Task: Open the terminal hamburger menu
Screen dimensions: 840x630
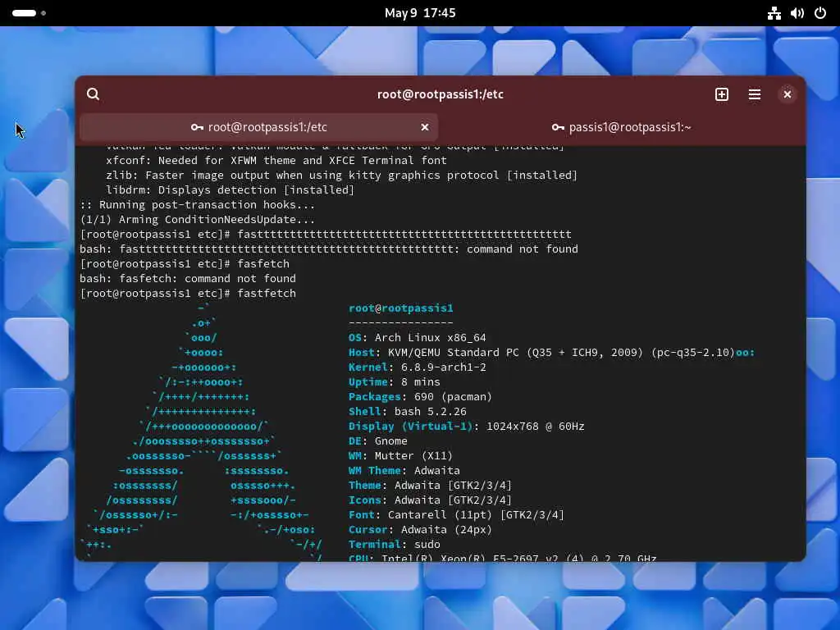Action: tap(755, 94)
